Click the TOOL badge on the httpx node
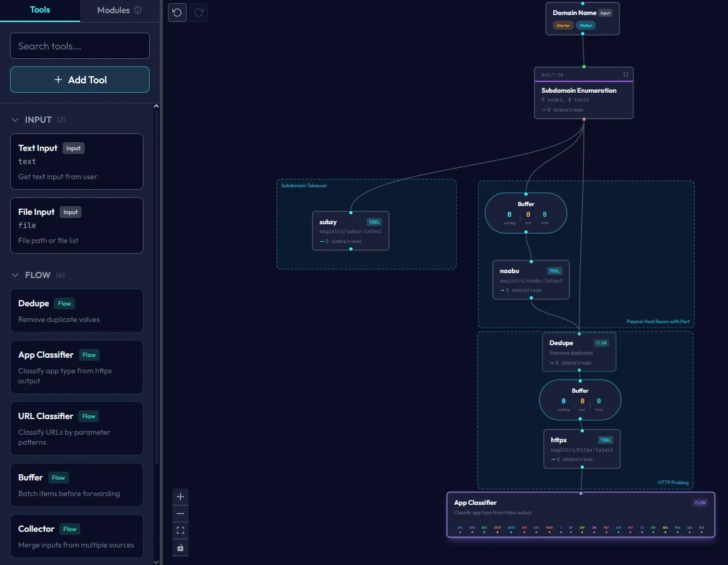Image resolution: width=728 pixels, height=565 pixels. tap(605, 439)
